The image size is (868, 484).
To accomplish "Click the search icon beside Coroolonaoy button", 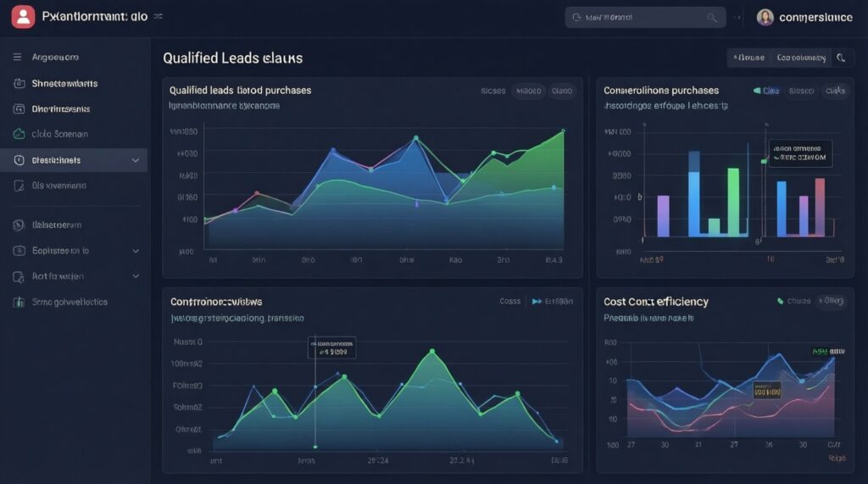I will (x=841, y=58).
